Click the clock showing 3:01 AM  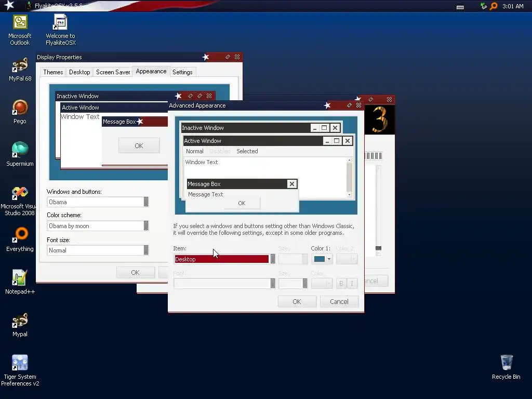coord(513,6)
